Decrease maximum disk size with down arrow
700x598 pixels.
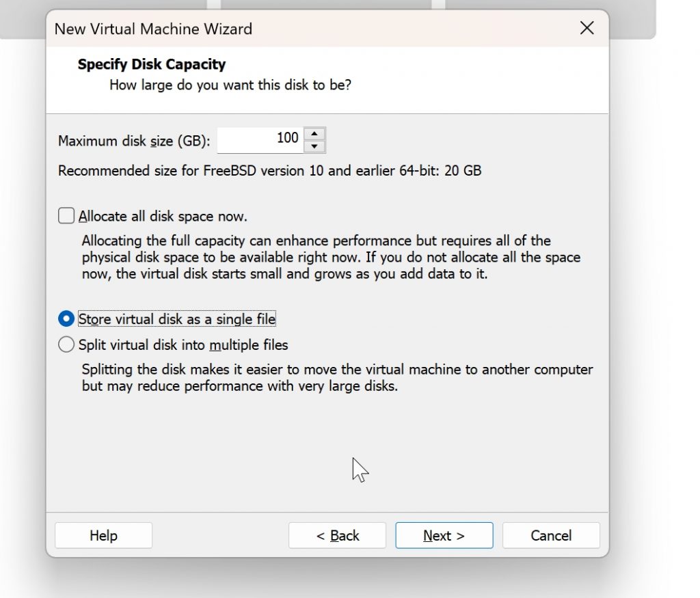click(314, 146)
